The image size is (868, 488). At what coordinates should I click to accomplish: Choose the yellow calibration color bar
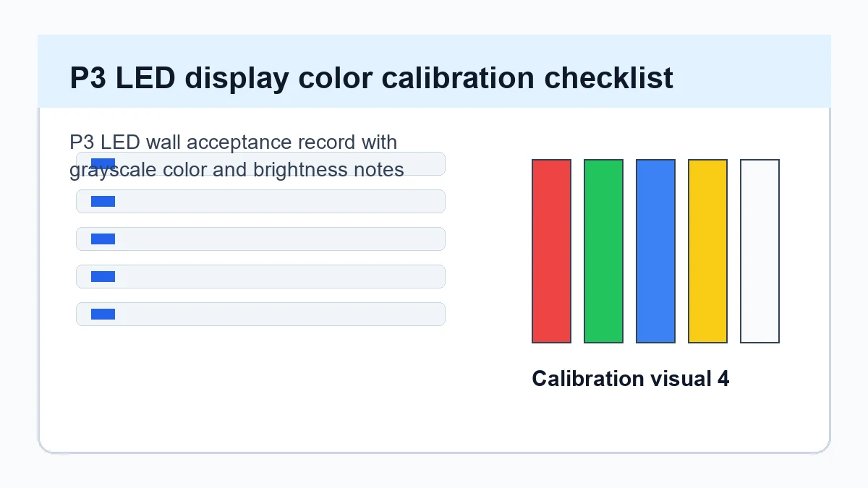(x=707, y=251)
